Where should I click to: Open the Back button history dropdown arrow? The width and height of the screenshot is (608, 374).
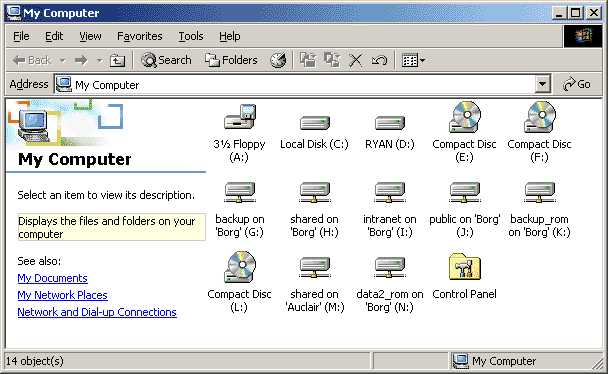pos(62,60)
